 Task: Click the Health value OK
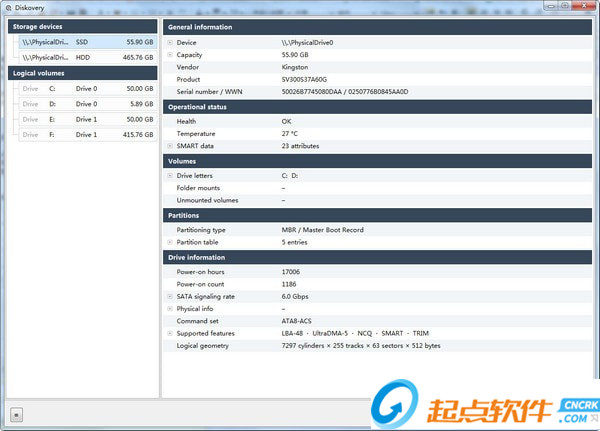286,121
